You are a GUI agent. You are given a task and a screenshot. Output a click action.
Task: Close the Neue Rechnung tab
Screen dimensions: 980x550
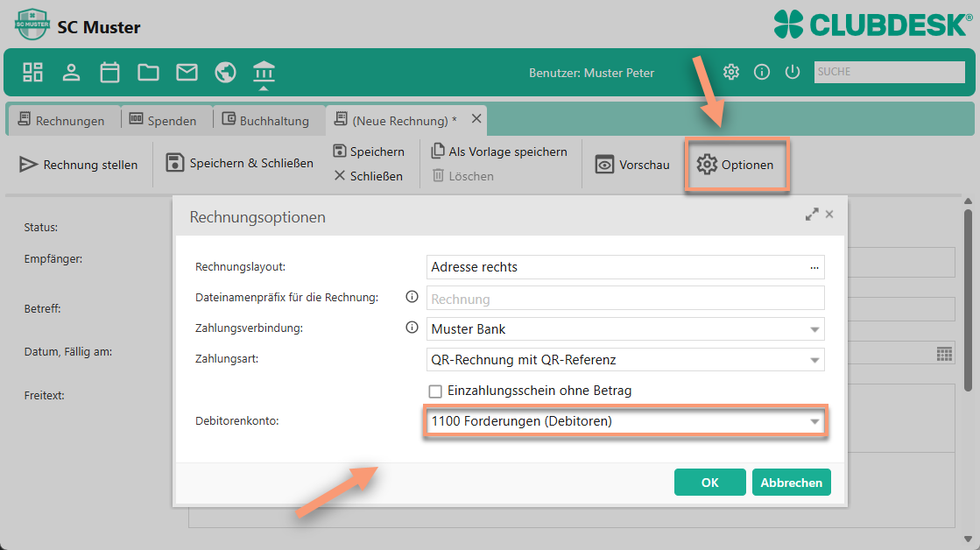coord(476,118)
